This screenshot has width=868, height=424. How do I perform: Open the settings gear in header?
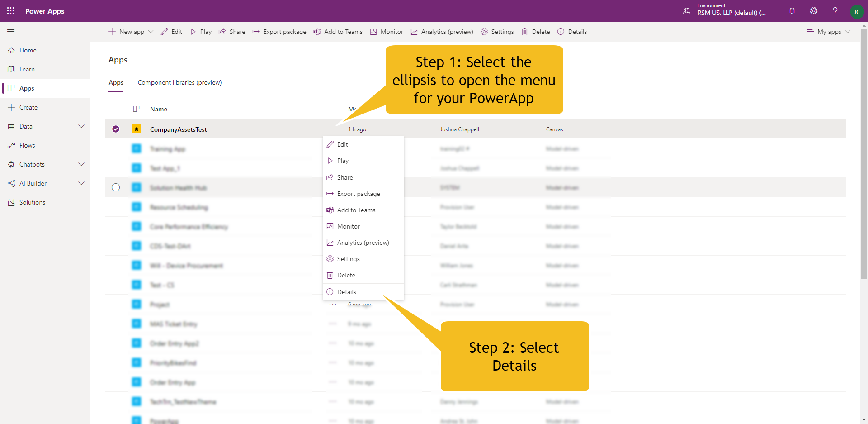click(x=814, y=11)
